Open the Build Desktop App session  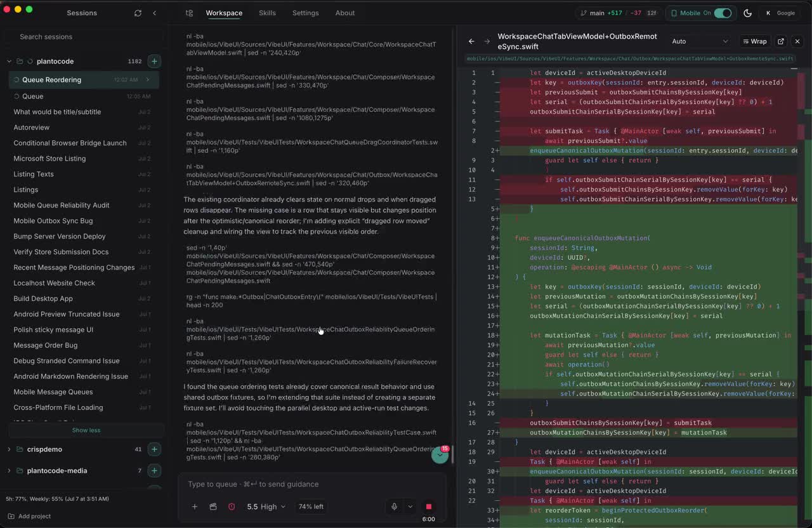click(83, 298)
